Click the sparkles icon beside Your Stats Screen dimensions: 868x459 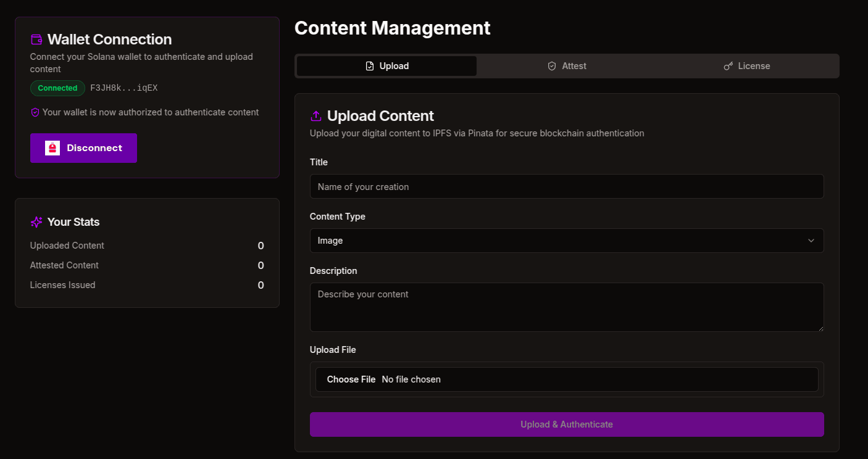36,222
